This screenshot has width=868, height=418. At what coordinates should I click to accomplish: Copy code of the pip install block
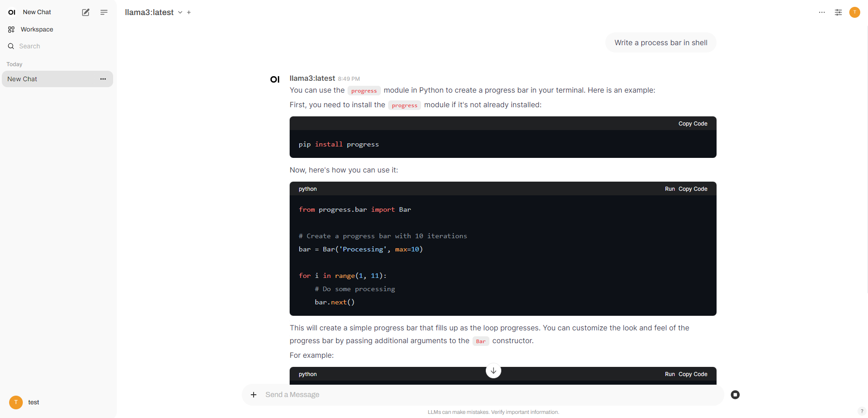[693, 124]
